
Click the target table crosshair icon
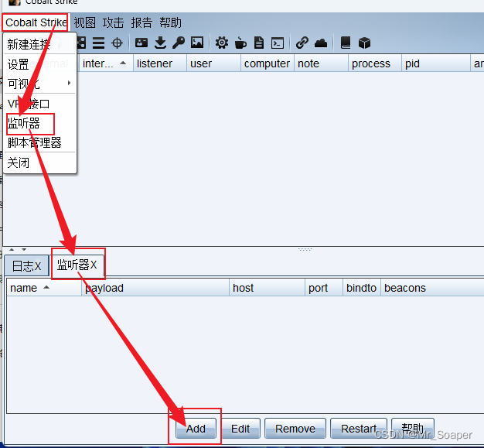(117, 43)
